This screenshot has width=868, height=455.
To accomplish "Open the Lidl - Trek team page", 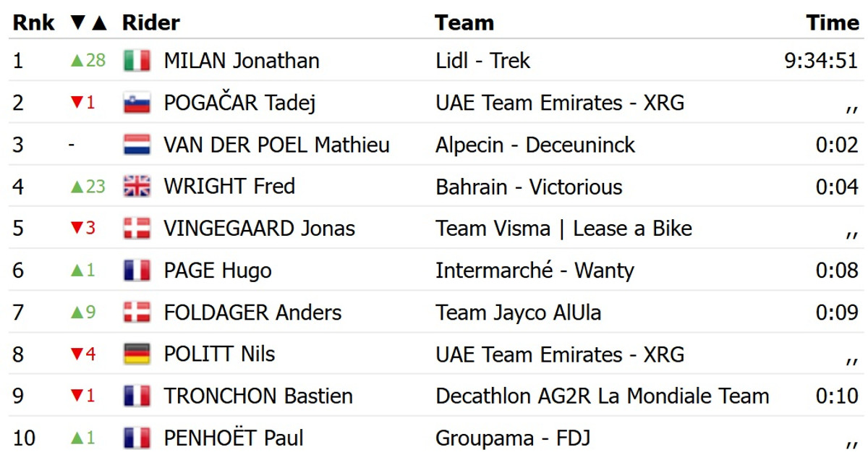I will click(x=482, y=61).
